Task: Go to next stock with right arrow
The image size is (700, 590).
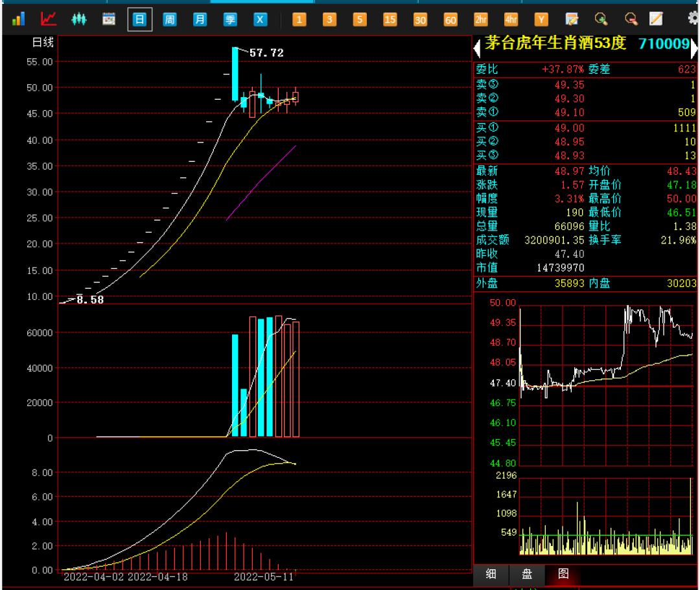Action: 694,48
